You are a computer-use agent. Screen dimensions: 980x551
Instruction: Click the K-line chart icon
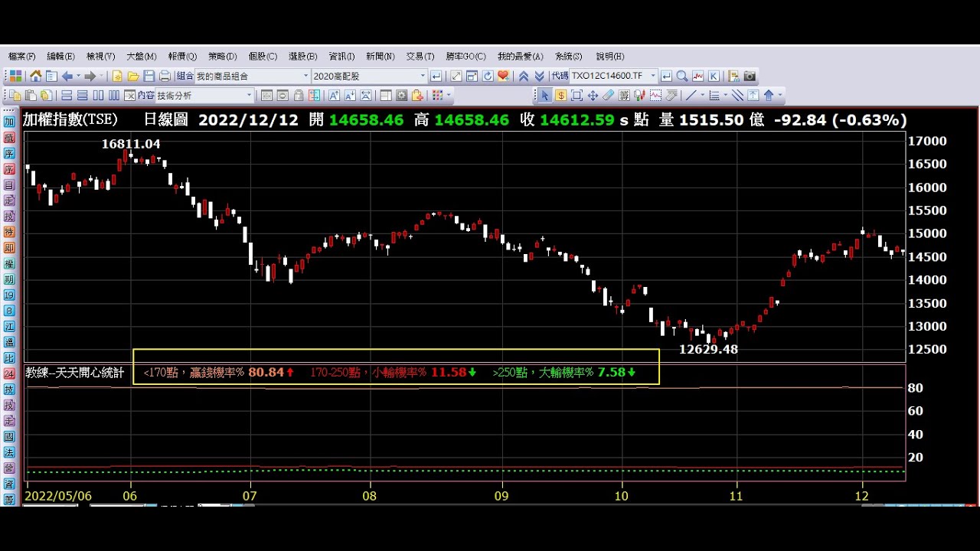(714, 76)
